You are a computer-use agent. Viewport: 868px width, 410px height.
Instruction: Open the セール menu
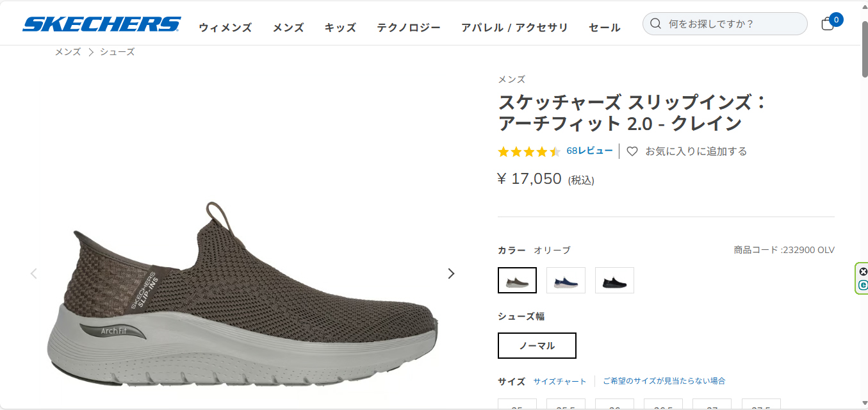pos(603,28)
